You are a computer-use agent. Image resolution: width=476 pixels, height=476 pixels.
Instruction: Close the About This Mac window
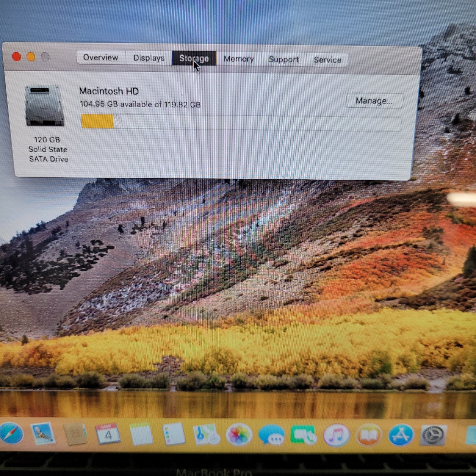(17, 57)
